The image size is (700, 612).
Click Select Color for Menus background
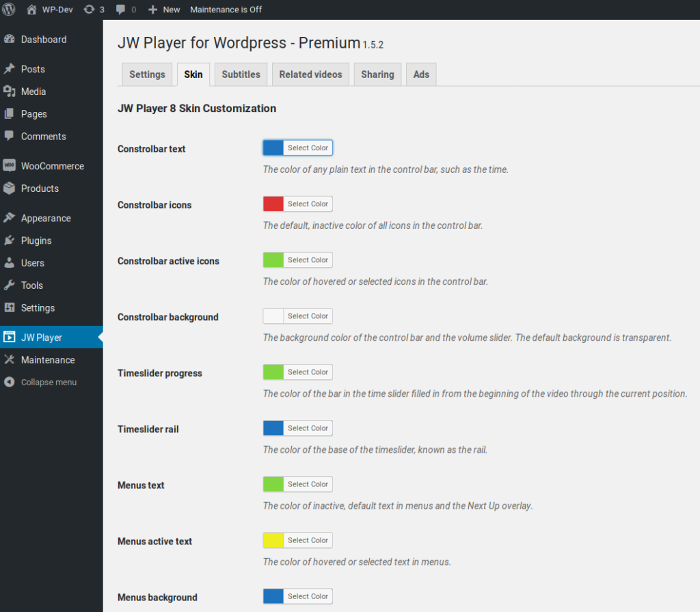pyautogui.click(x=308, y=596)
